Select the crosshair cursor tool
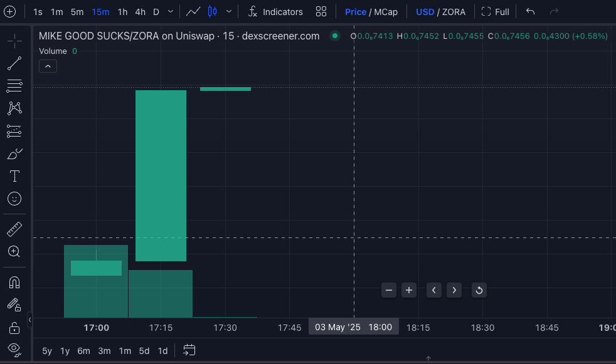616x364 pixels. (x=14, y=41)
